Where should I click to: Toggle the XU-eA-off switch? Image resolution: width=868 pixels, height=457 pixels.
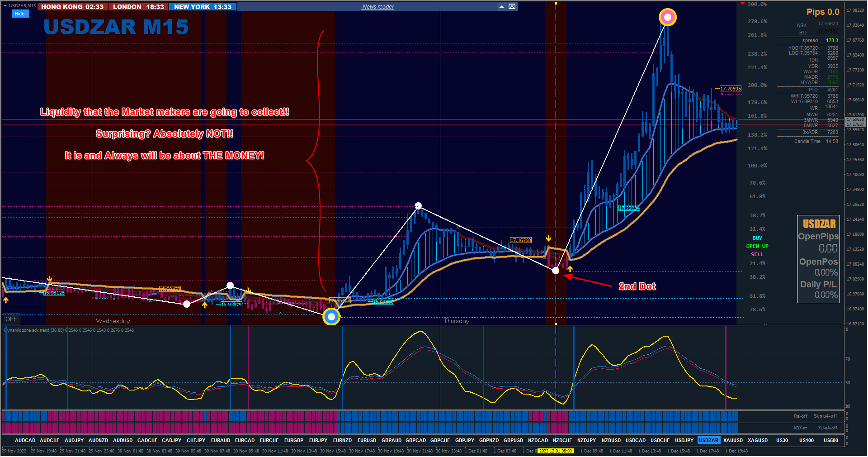coord(827,428)
